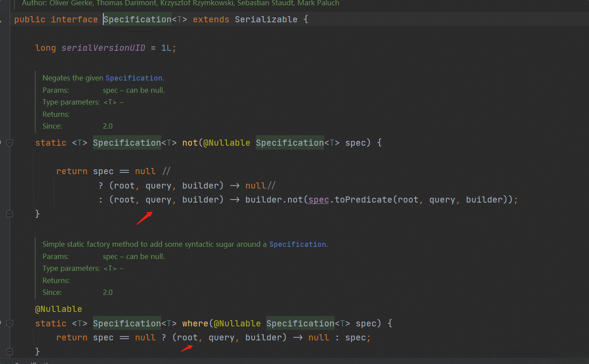Image resolution: width=589 pixels, height=364 pixels.
Task: Click the Serializable type name
Action: (266, 19)
